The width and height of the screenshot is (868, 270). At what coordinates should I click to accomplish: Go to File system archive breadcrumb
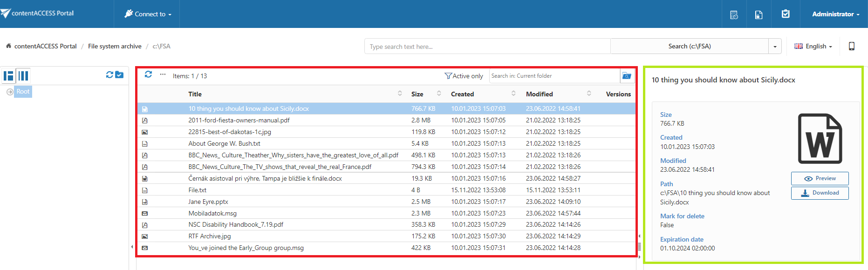[x=115, y=46]
